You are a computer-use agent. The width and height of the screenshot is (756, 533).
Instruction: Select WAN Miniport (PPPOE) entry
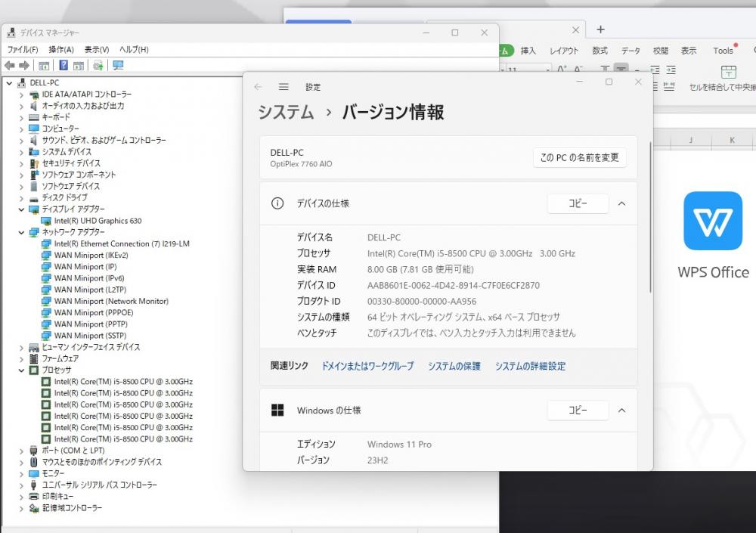[x=94, y=313]
